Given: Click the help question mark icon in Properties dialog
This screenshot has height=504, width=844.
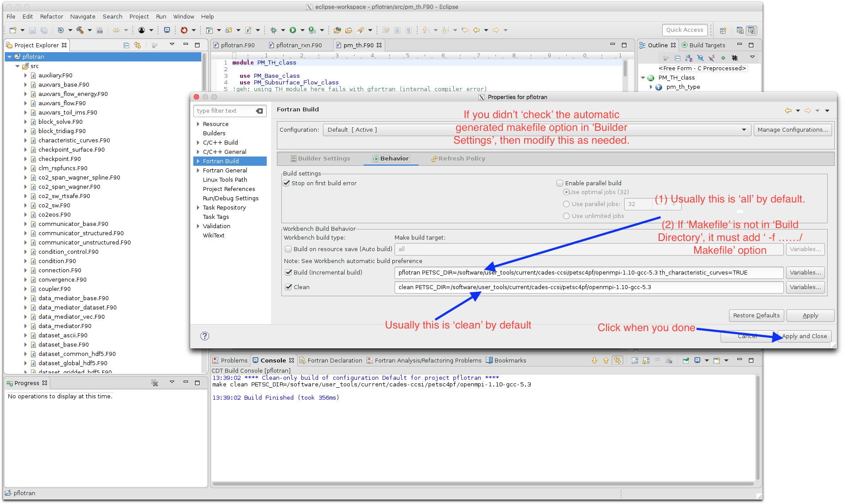Looking at the screenshot, I should tap(204, 336).
